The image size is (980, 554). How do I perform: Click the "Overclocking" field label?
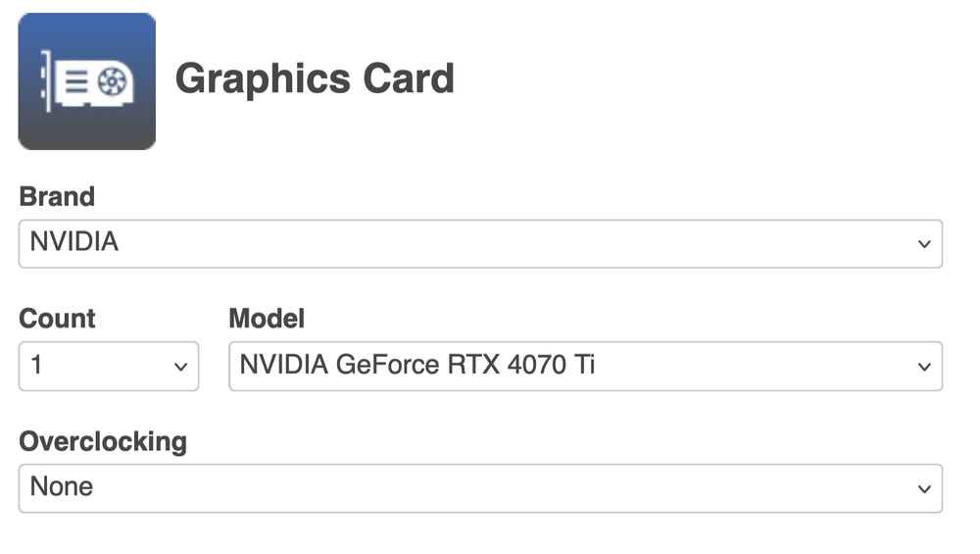103,441
